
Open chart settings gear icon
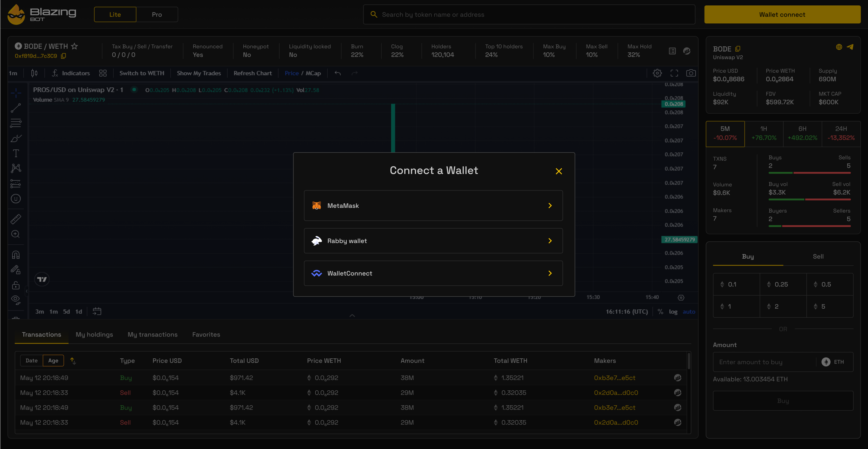(x=657, y=73)
